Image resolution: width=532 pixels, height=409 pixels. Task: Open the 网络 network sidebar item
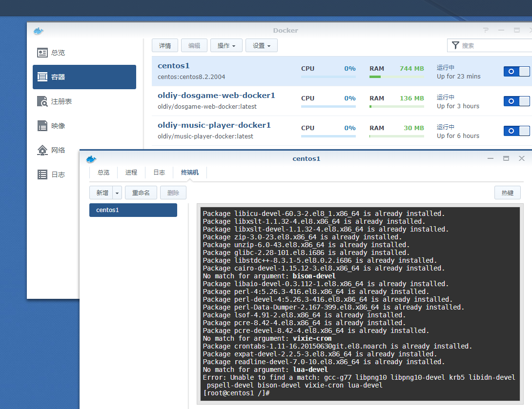(x=56, y=150)
